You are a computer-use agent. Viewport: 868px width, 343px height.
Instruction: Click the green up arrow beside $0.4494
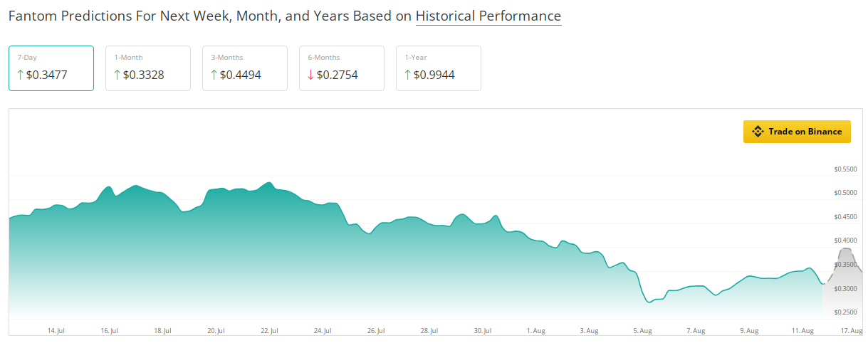(214, 75)
